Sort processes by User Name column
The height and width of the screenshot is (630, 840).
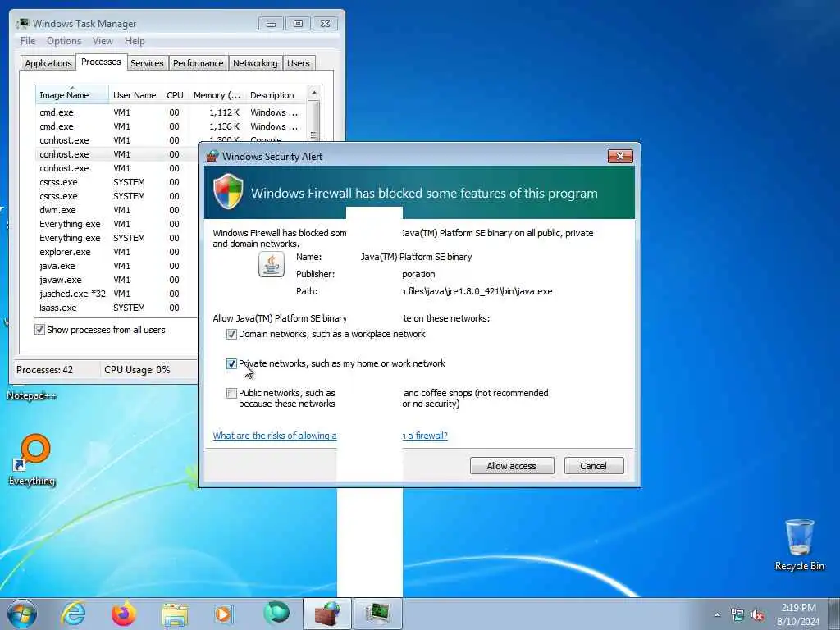tap(135, 95)
